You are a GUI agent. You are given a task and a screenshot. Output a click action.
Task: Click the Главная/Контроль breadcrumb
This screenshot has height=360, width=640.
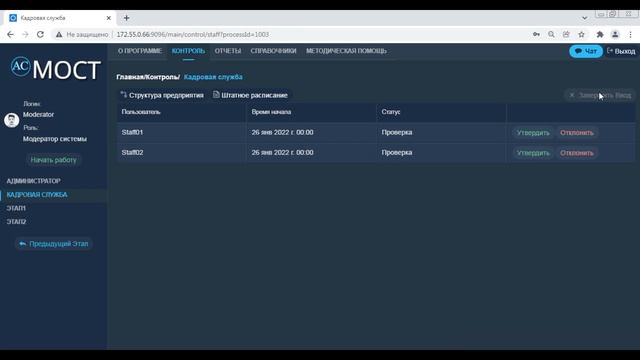pyautogui.click(x=148, y=77)
